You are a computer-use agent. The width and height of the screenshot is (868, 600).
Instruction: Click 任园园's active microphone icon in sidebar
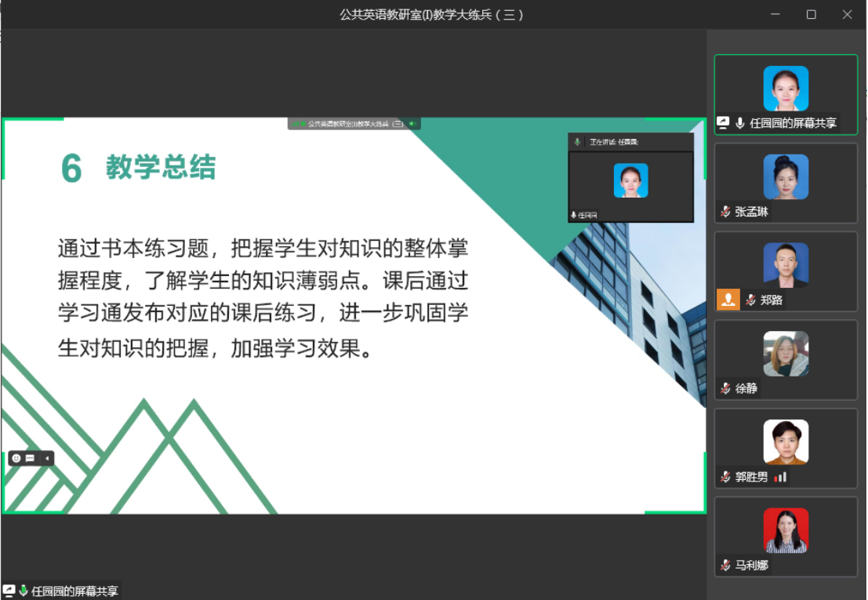pyautogui.click(x=739, y=123)
